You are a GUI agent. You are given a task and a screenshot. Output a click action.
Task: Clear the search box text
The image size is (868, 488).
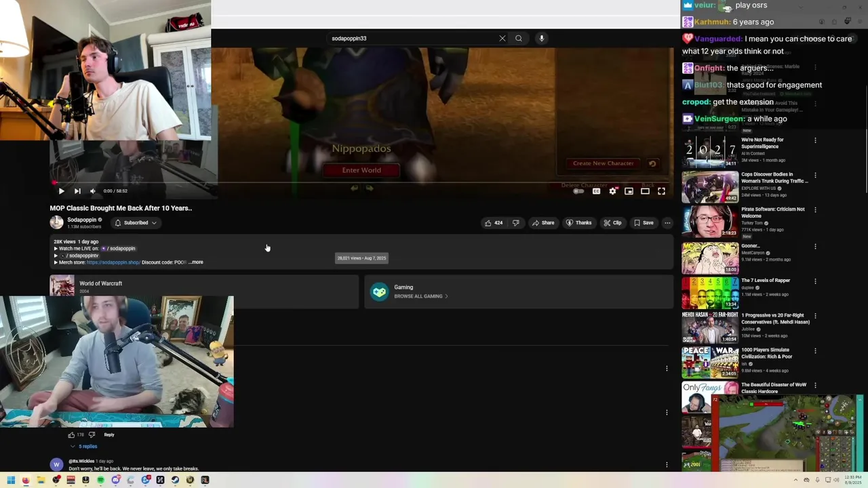502,38
